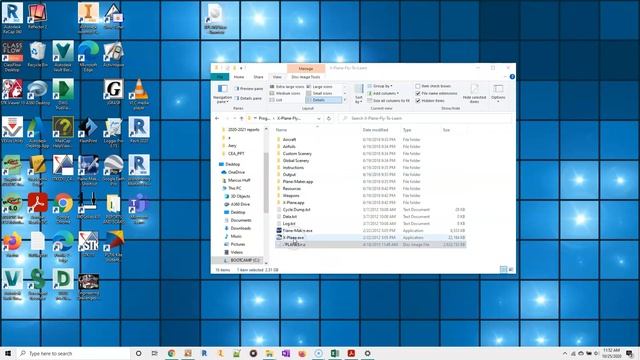
Task: Click the up-one-level arrow in Explorer
Action: (x=241, y=118)
